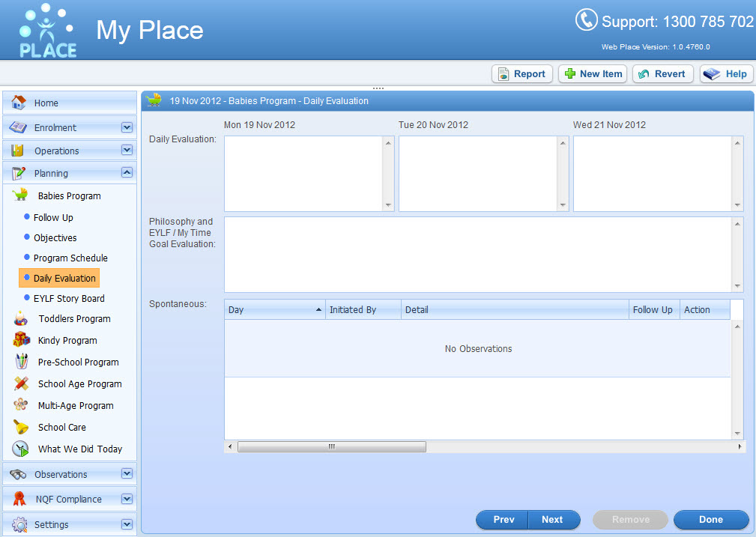Expand the Settings section arrow

click(127, 524)
